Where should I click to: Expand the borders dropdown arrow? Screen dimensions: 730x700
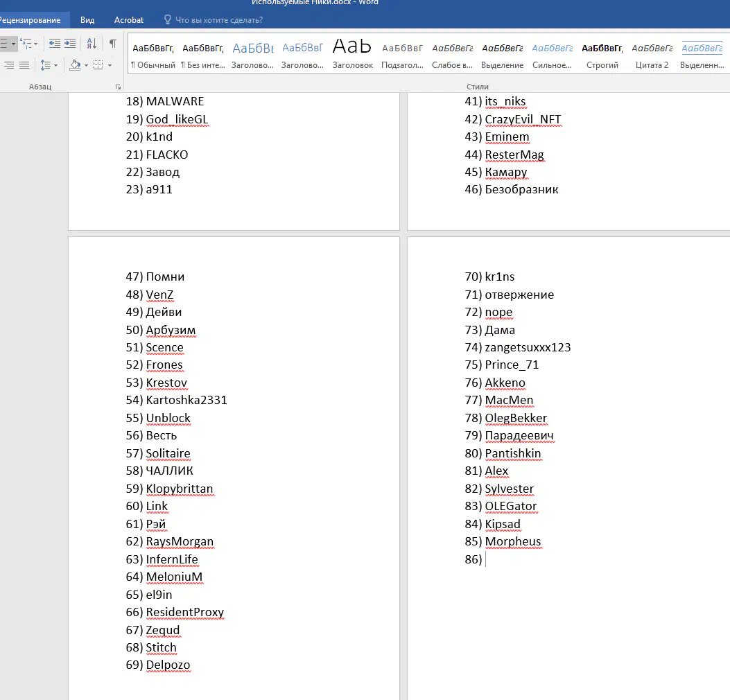click(x=110, y=65)
